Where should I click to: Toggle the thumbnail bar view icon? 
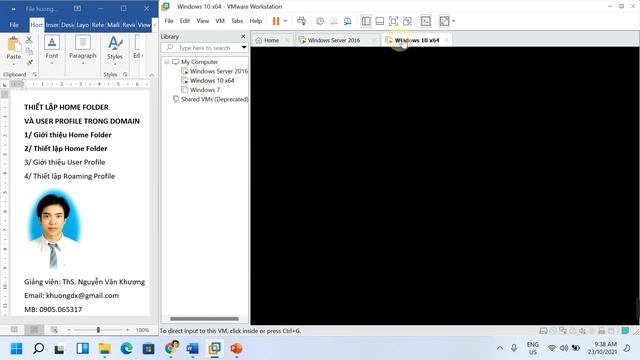380,21
